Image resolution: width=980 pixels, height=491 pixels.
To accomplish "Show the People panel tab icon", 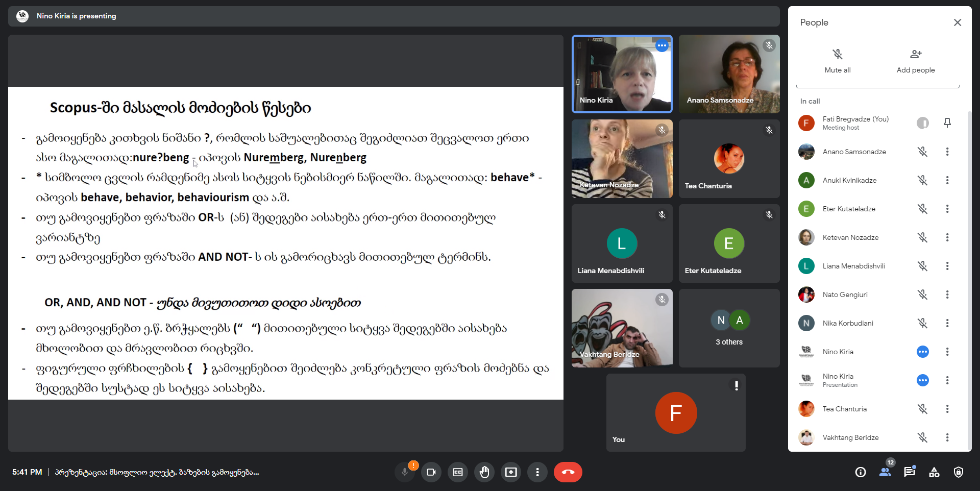I will click(885, 472).
